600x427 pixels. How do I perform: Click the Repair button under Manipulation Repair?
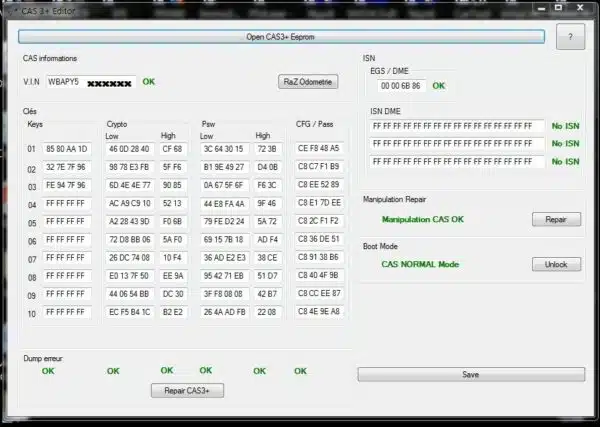click(555, 219)
